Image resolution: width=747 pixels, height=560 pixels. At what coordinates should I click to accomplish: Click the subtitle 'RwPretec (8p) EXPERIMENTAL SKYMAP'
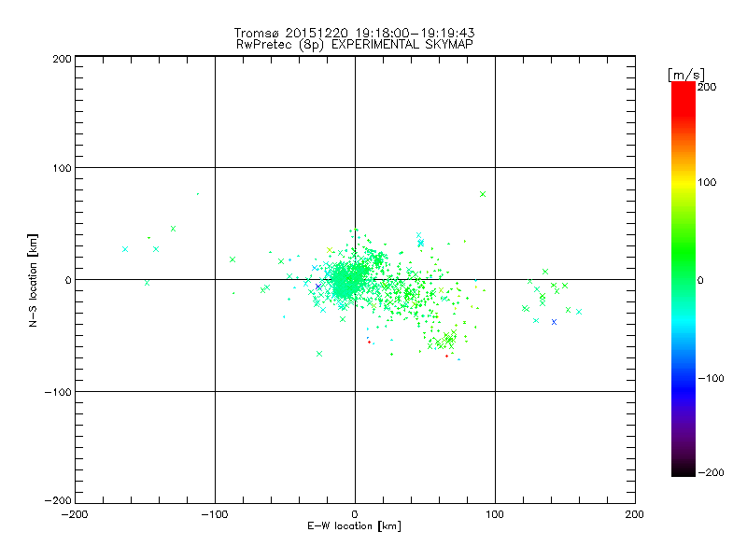coord(355,45)
